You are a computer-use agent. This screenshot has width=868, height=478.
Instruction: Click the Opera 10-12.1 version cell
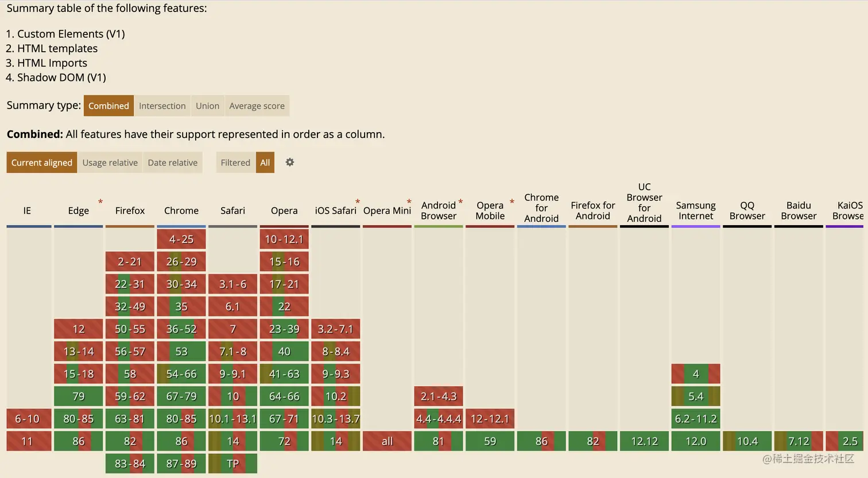click(x=284, y=239)
